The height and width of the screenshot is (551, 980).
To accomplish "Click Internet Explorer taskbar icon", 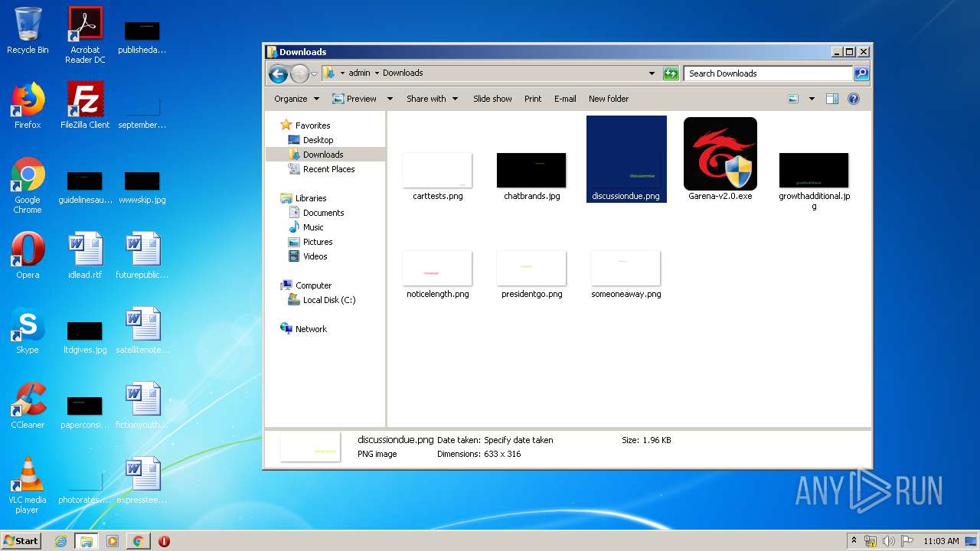I will [60, 541].
